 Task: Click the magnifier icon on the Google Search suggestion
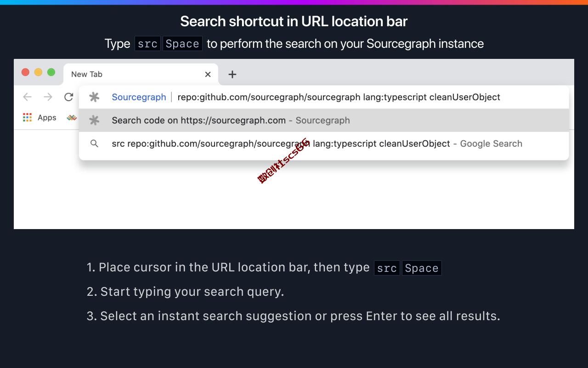tap(94, 144)
